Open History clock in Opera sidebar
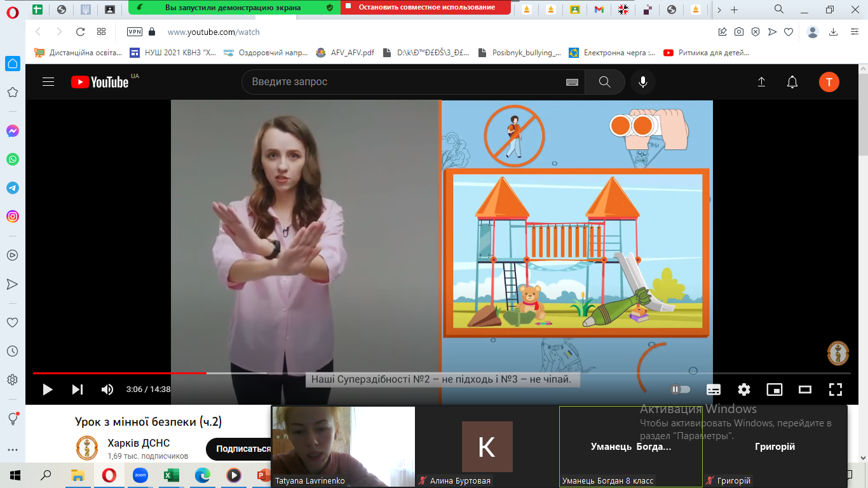868x488 pixels. pos(12,351)
